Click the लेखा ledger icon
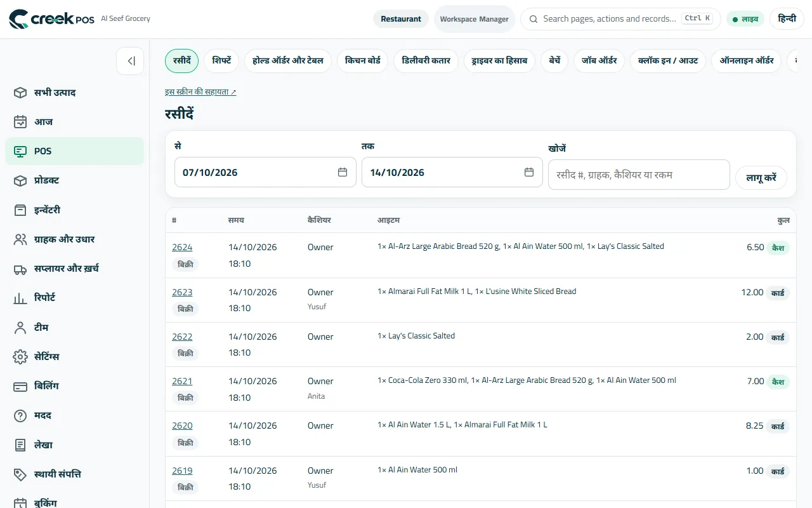This screenshot has height=508, width=812. (x=20, y=445)
